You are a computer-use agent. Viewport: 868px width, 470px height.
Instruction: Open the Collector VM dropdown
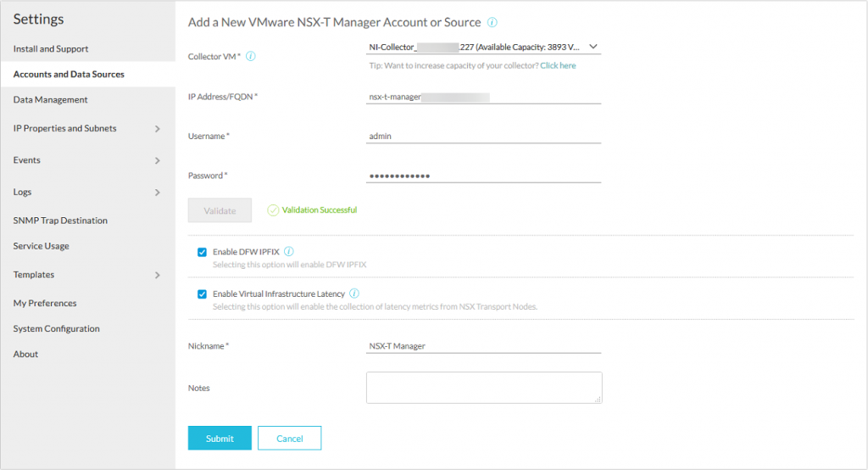(483, 48)
